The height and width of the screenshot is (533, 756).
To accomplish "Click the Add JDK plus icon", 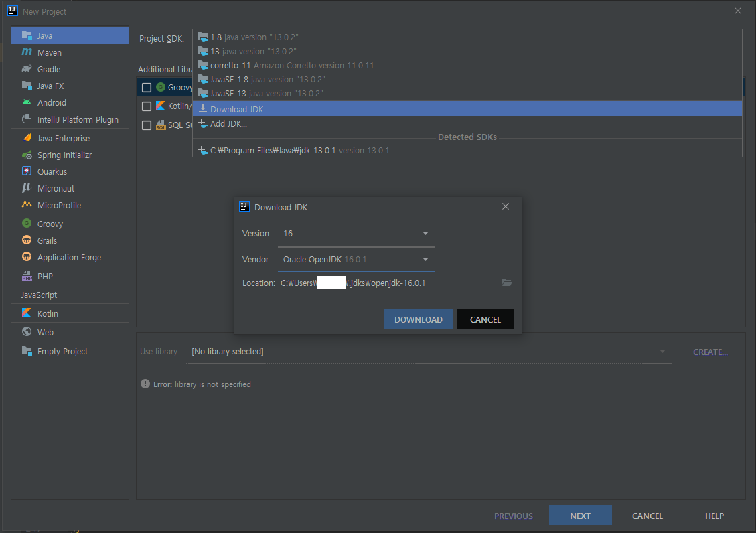I will pyautogui.click(x=203, y=123).
